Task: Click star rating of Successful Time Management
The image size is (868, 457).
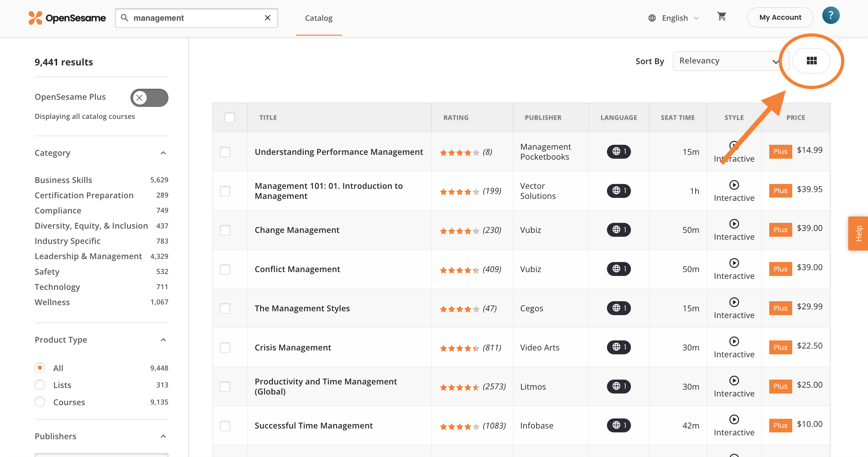Action: click(459, 427)
